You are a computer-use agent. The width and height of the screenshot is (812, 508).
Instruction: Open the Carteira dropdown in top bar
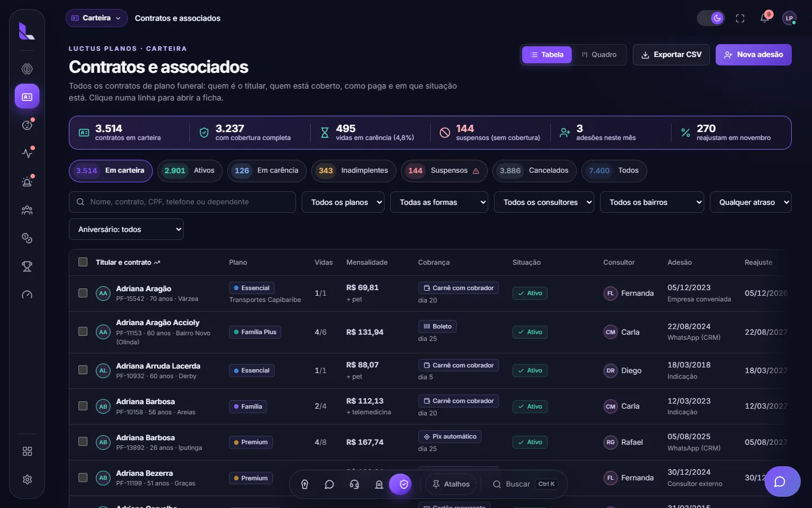point(96,18)
